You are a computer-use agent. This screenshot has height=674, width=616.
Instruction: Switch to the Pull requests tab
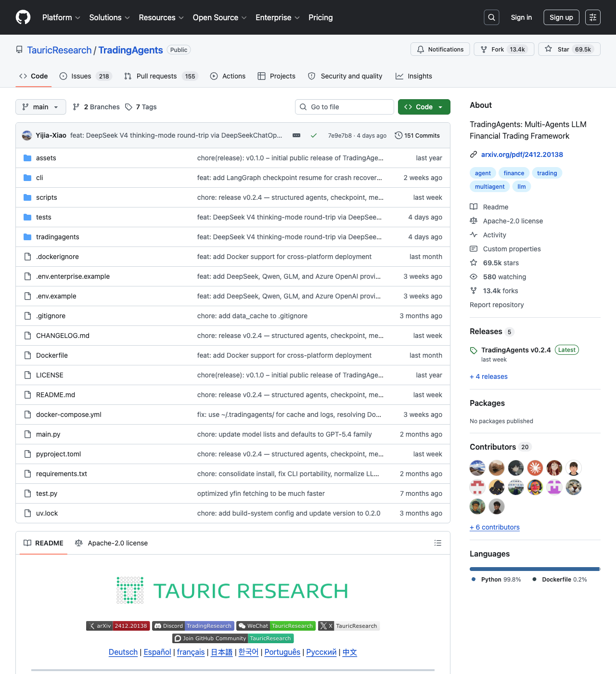tap(161, 76)
